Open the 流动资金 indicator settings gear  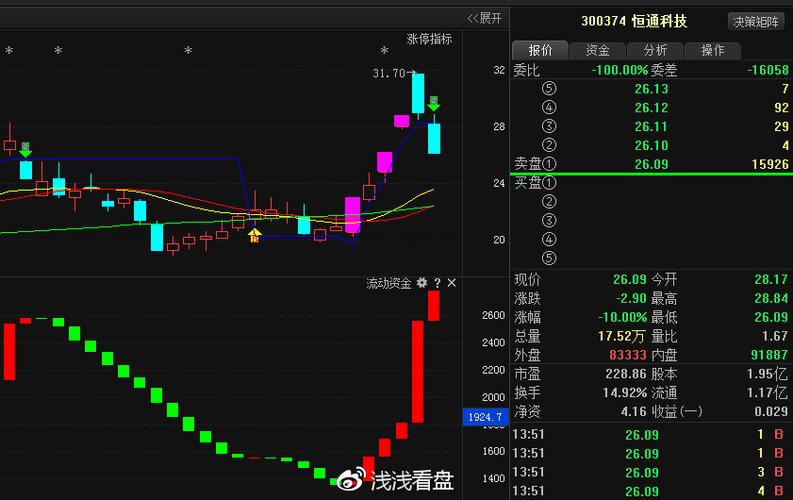click(422, 283)
